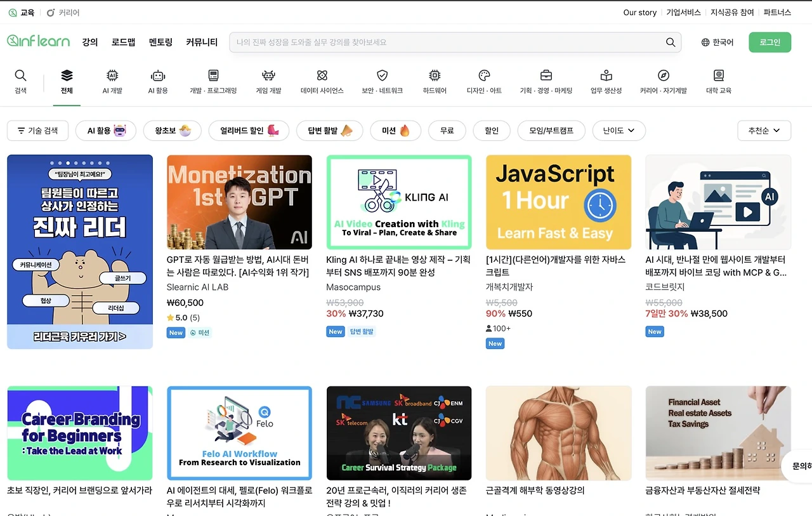
Task: Enable the 모임/부트캠프 filter chip
Action: click(x=551, y=131)
